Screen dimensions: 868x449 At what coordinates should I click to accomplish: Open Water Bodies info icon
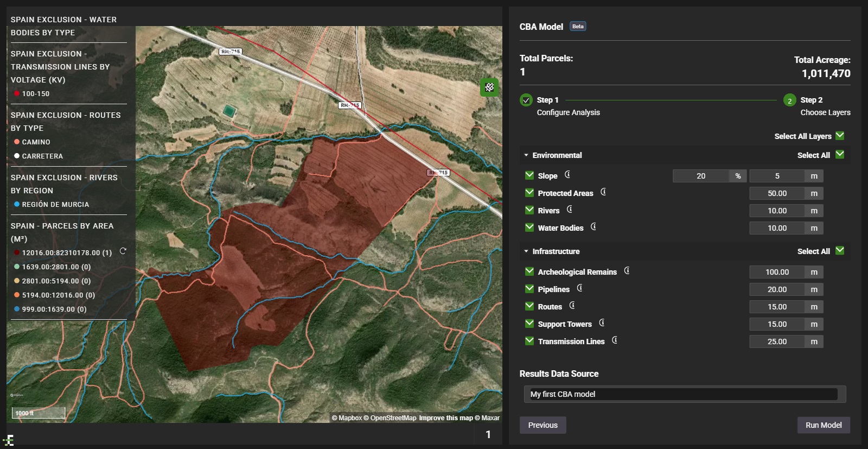pyautogui.click(x=593, y=227)
